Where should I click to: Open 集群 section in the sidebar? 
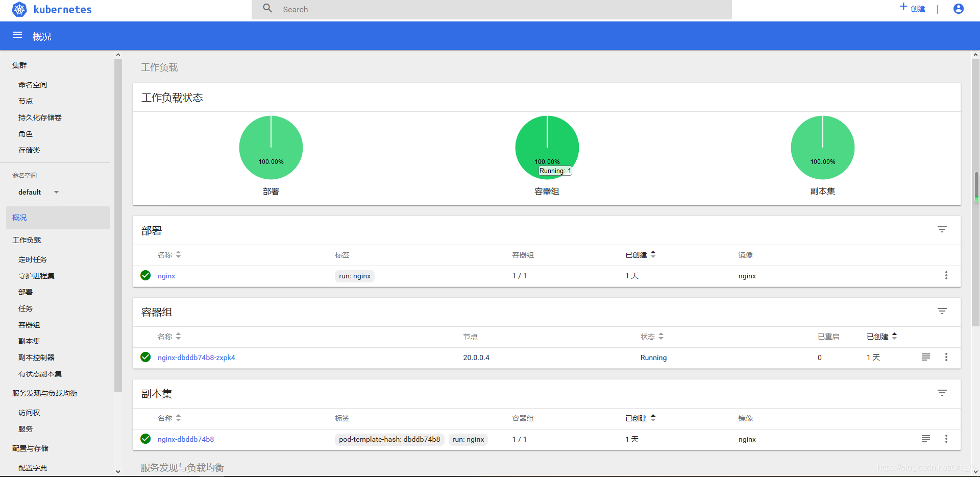click(x=19, y=65)
